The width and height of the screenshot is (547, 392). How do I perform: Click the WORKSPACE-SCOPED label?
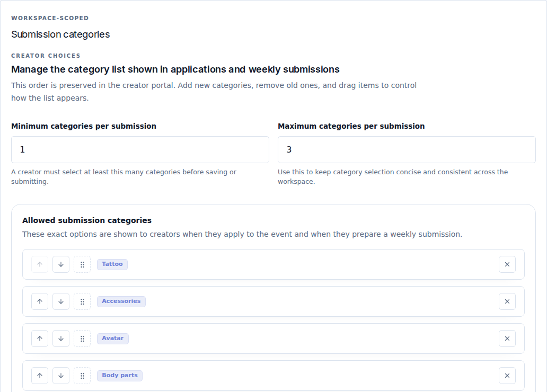point(50,18)
